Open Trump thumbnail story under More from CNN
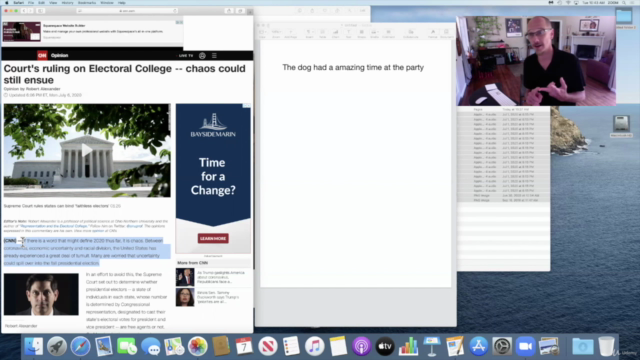640x360 pixels. click(185, 277)
